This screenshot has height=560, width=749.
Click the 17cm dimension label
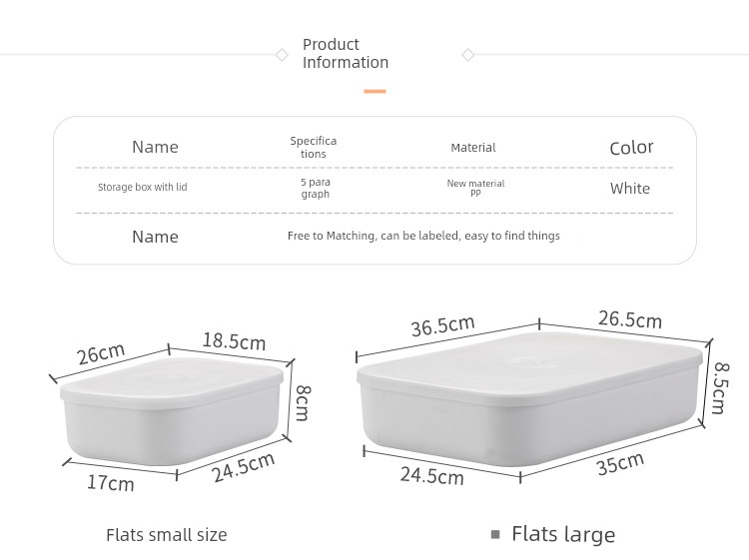tap(110, 483)
